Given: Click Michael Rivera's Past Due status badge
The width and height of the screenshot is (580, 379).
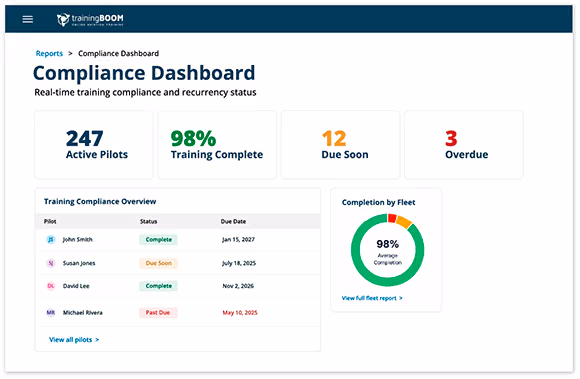Looking at the screenshot, I should click(158, 313).
